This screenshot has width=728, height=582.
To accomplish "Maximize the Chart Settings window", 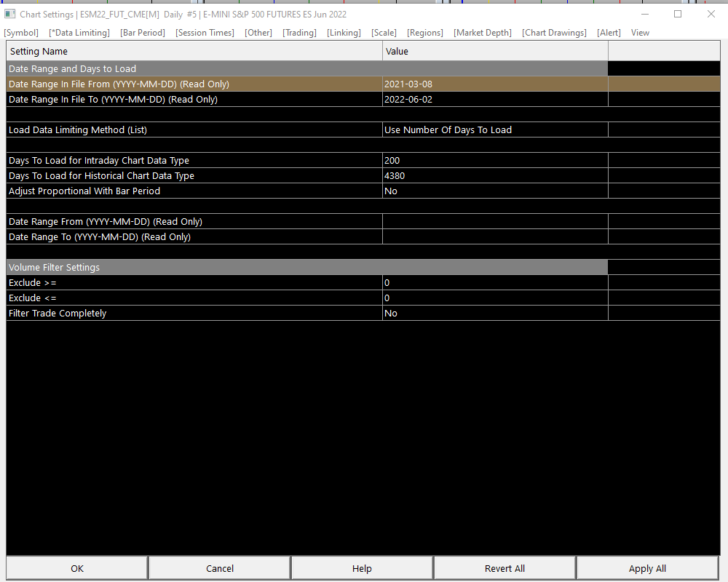I will [x=678, y=14].
